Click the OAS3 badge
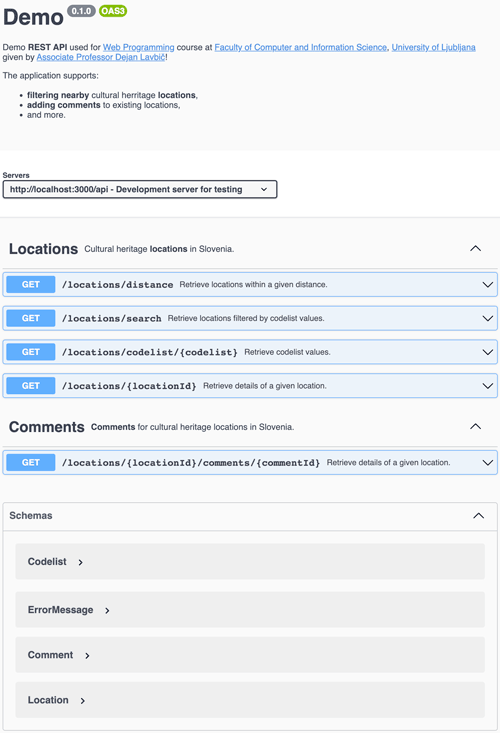Screen dimensions: 500x733 pyautogui.click(x=113, y=11)
